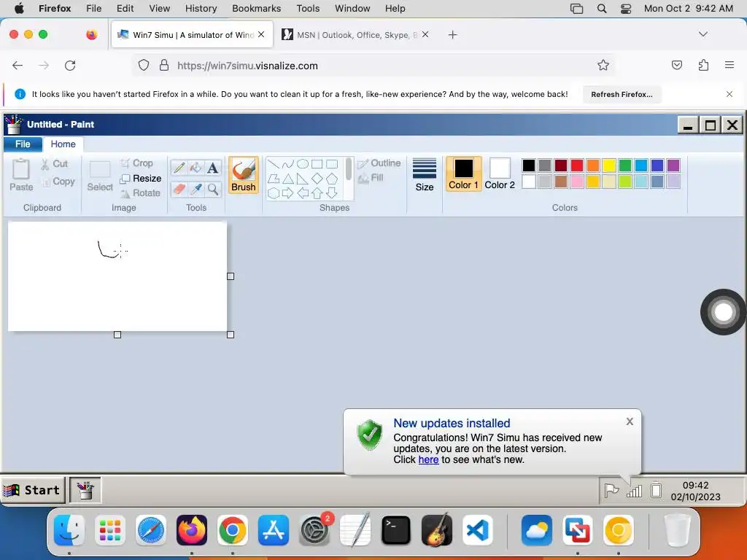Viewport: 747px width, 560px height.
Task: Pick the curve shape
Action: point(287,164)
